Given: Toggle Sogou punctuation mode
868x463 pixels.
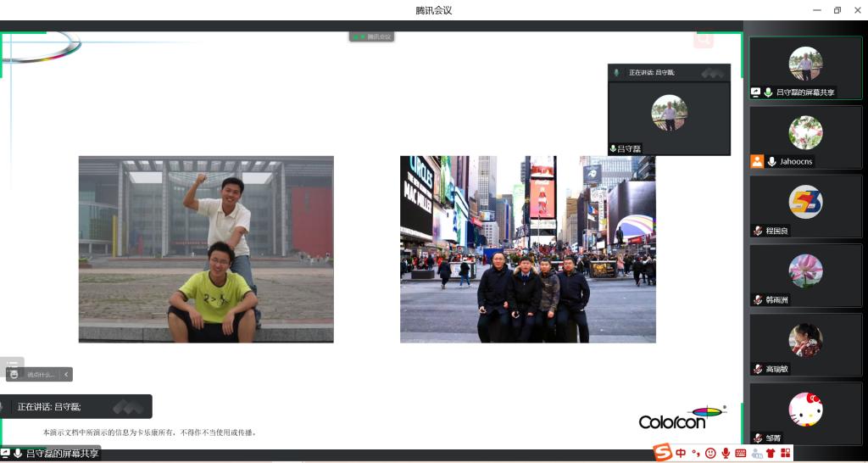Looking at the screenshot, I should 696,453.
